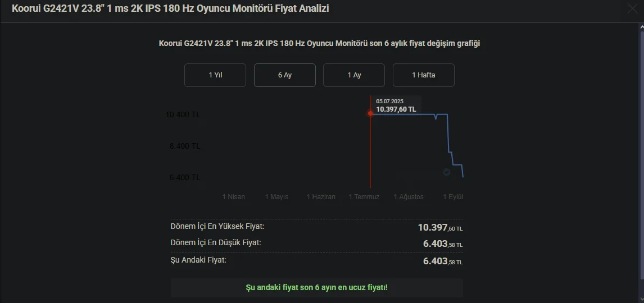
Task: Click the Şu Andaki Fiyat value
Action: (442, 261)
